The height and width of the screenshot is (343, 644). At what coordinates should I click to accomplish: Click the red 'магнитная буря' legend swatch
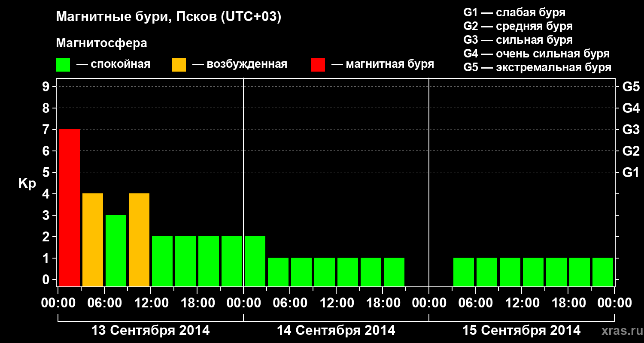tap(318, 65)
